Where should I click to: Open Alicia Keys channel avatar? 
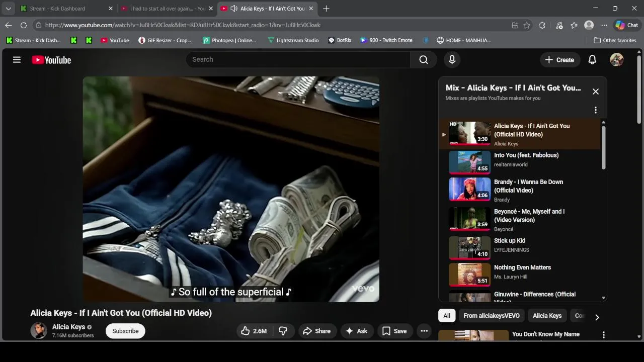click(39, 331)
